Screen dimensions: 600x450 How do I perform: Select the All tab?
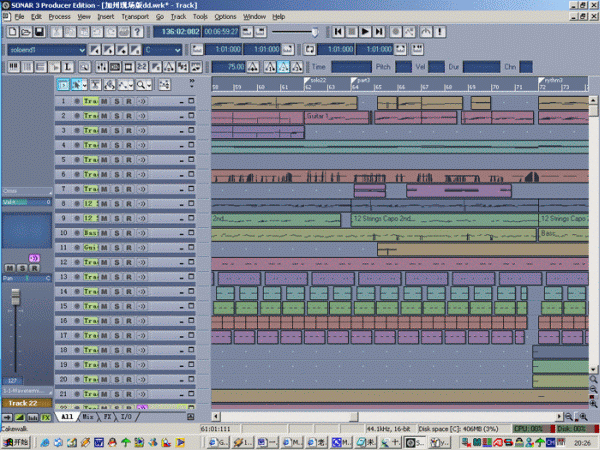pyautogui.click(x=67, y=417)
